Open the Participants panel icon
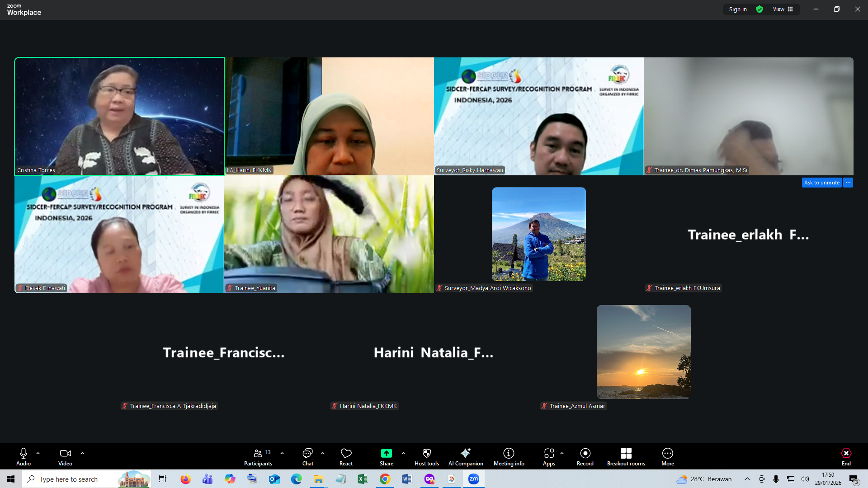Image resolution: width=868 pixels, height=488 pixels. 258,453
